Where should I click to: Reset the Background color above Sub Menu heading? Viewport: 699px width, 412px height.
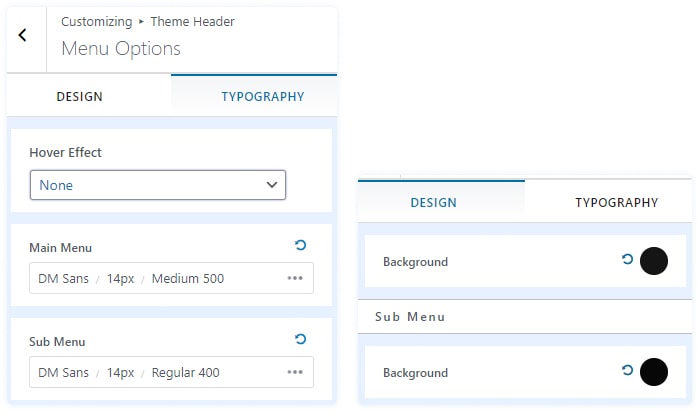coord(627,260)
